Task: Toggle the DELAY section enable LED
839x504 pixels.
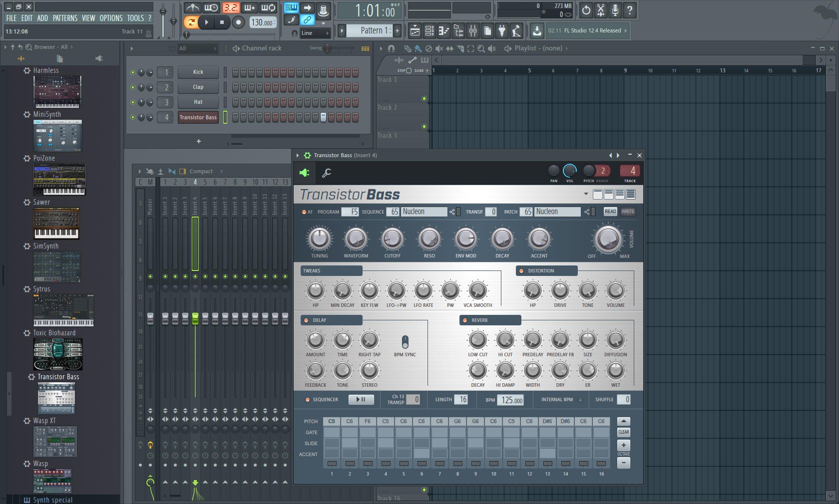Action: 306,320
